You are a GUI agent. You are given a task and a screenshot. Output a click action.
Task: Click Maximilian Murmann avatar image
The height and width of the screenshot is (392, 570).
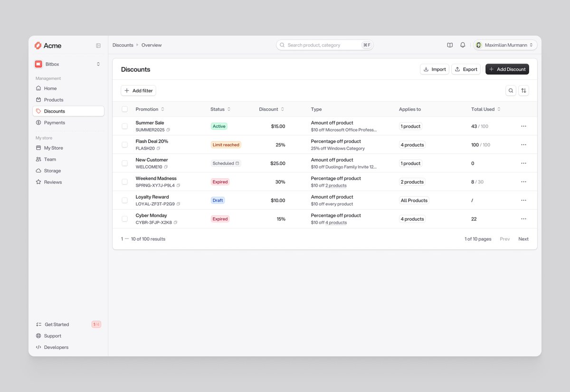point(479,45)
